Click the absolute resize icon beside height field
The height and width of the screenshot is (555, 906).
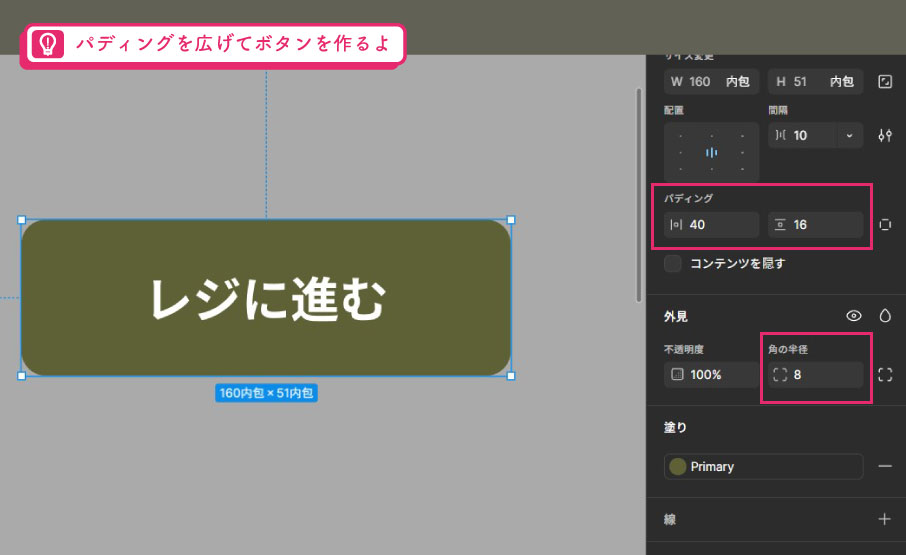[885, 81]
